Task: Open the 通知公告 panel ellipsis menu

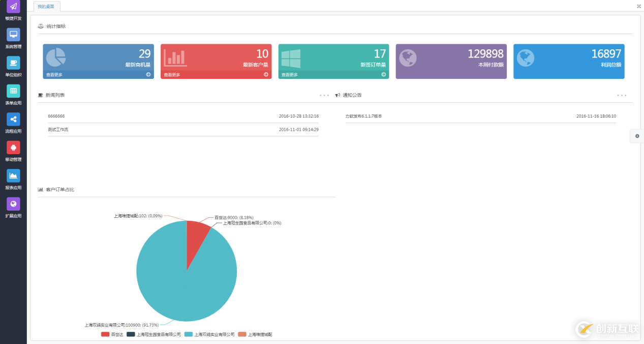Action: click(x=622, y=95)
